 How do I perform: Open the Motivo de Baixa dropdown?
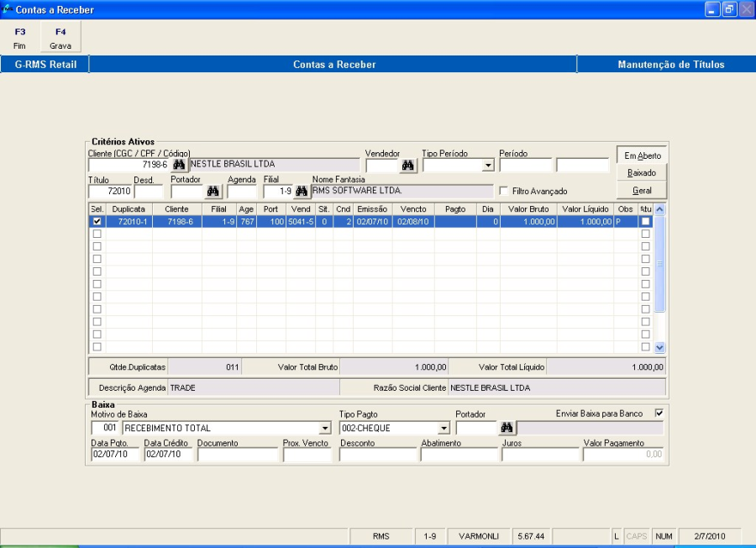[x=325, y=429]
